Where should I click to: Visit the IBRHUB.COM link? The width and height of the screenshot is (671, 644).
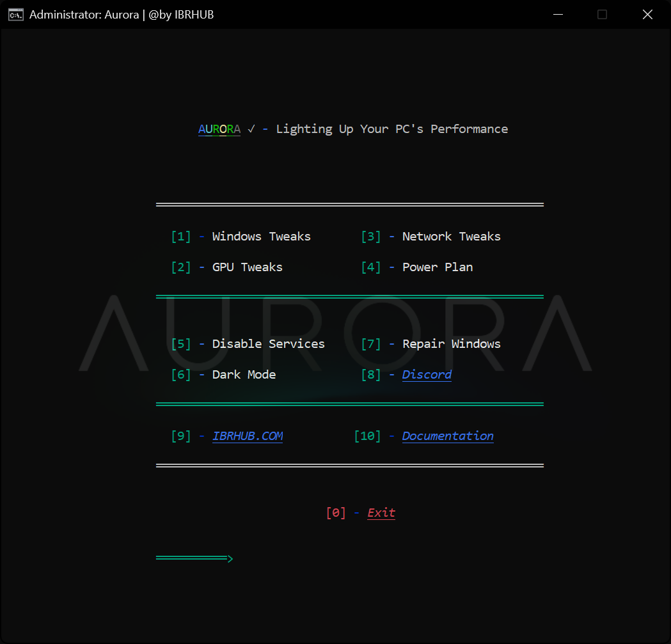[248, 436]
